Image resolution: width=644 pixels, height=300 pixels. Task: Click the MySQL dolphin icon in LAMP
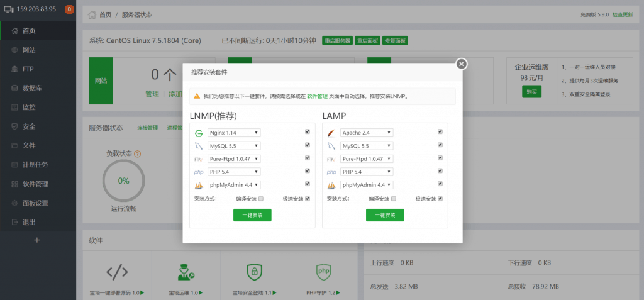(x=331, y=146)
